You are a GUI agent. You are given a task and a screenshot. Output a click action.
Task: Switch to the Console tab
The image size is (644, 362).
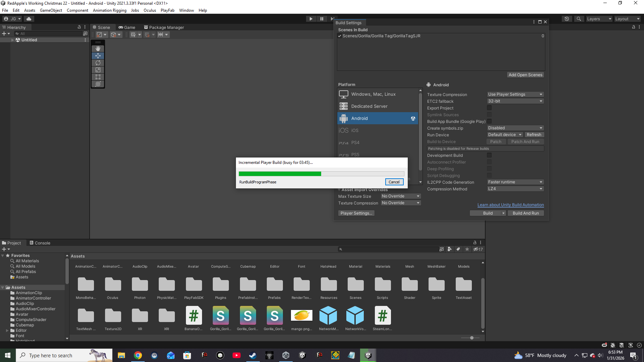point(40,243)
